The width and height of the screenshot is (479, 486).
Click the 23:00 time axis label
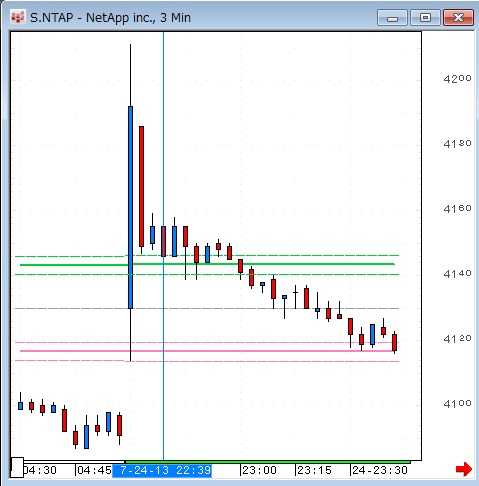pos(259,470)
